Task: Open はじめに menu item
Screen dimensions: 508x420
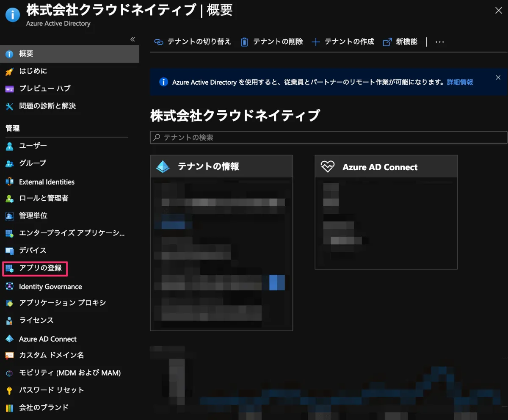Action: point(33,71)
